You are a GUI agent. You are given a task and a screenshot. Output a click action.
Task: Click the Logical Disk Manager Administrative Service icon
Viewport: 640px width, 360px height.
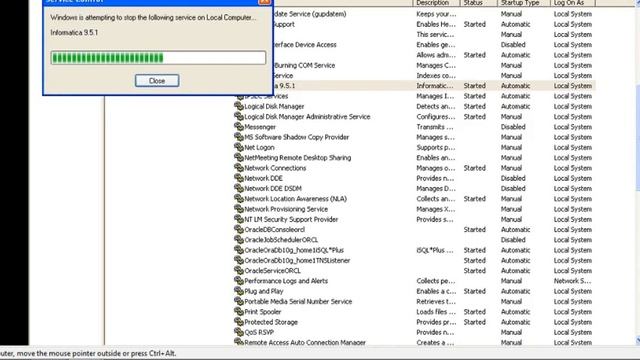[x=239, y=116]
